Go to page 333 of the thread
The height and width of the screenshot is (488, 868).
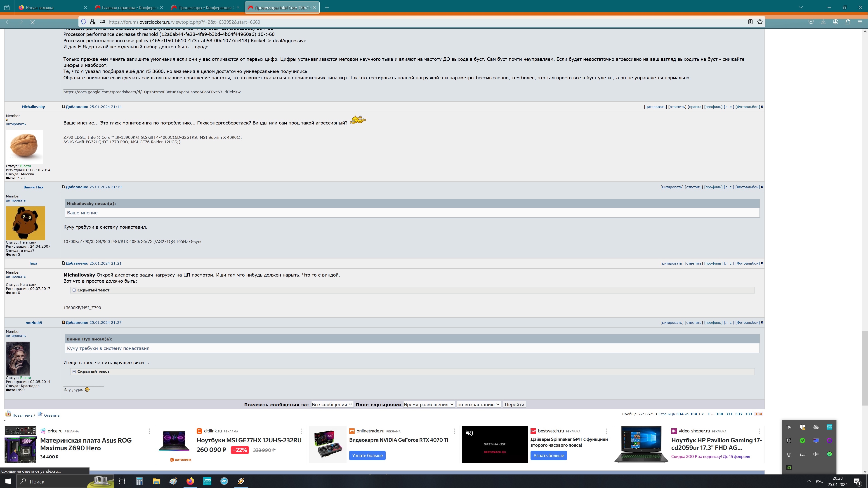coord(748,414)
